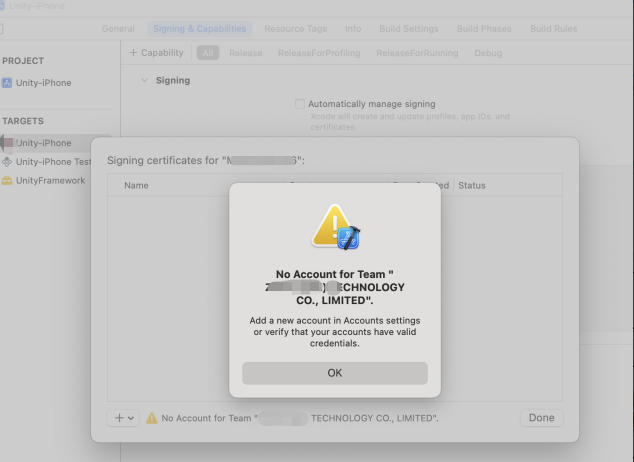
Task: Click the 'Signing certificates for' heading
Action: click(x=206, y=160)
